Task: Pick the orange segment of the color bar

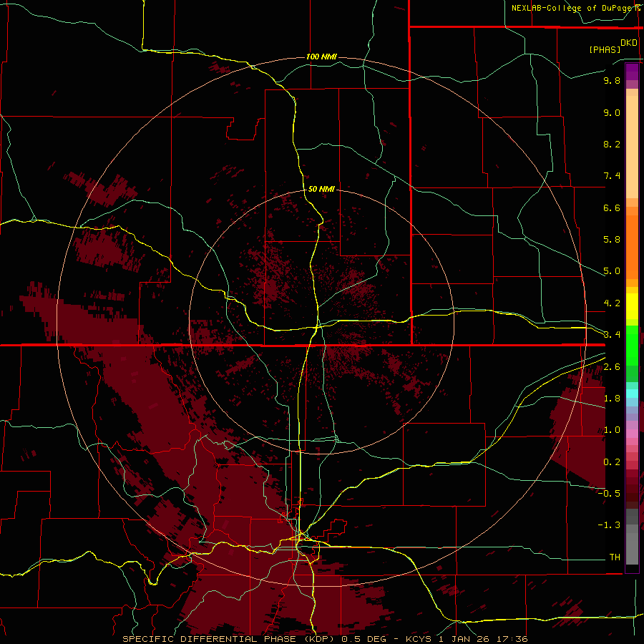Action: click(632, 248)
